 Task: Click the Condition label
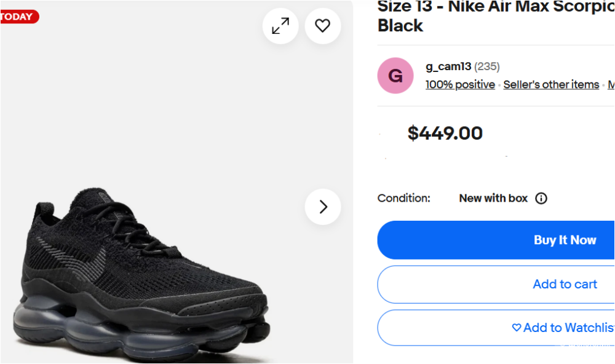[404, 198]
